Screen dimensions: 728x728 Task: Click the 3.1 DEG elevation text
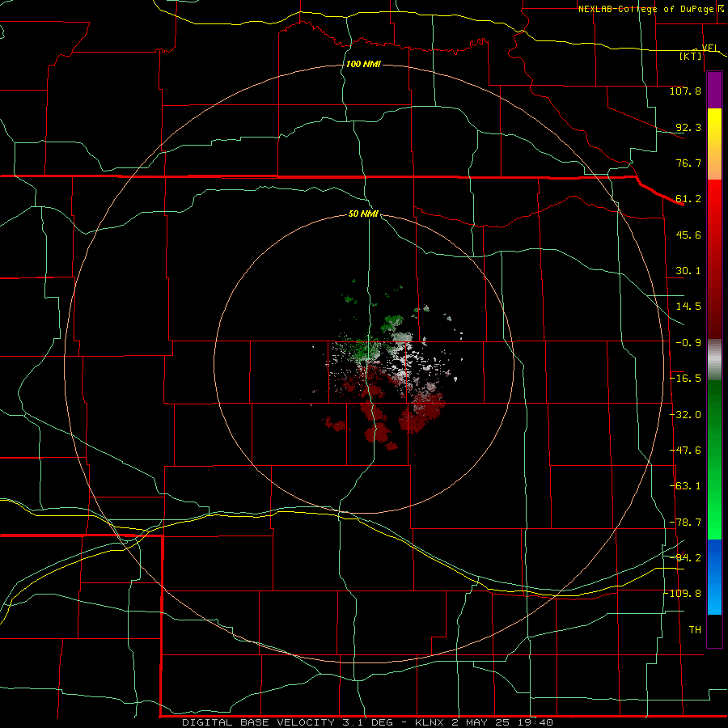point(366,722)
